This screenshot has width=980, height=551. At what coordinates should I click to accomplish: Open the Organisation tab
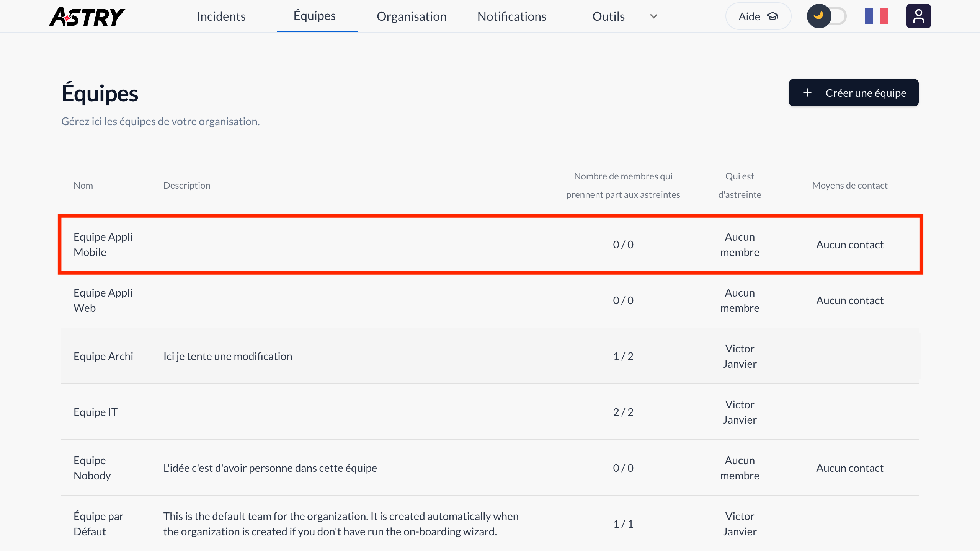pyautogui.click(x=412, y=16)
